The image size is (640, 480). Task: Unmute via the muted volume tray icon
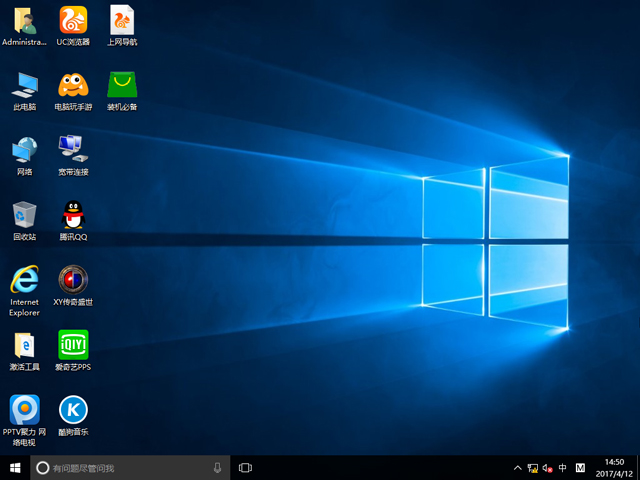point(547,468)
